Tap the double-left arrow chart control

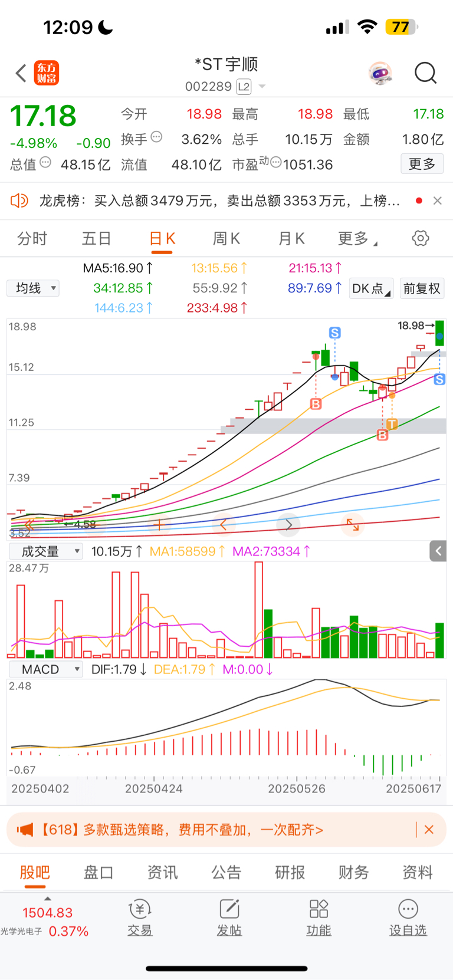coord(28,524)
